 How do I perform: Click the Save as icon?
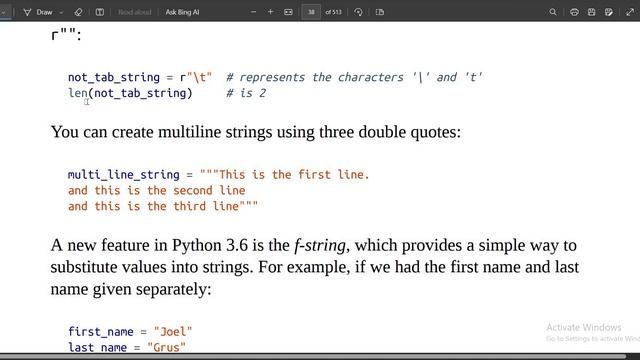click(x=609, y=12)
